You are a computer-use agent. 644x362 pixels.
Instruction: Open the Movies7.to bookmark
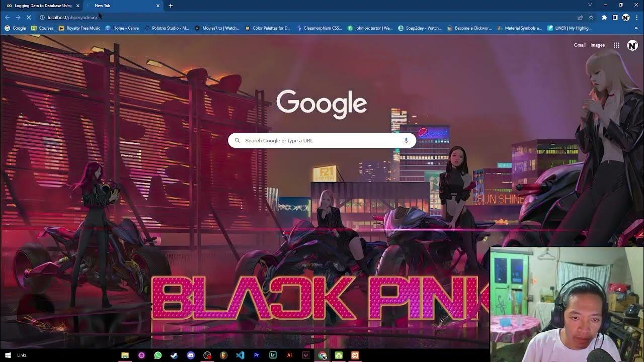[217, 28]
